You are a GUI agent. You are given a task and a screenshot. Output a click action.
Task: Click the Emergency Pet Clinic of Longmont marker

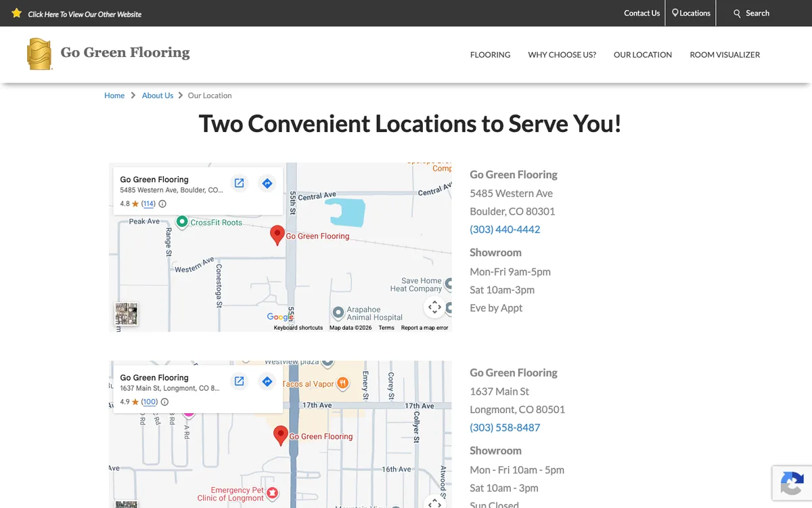pos(272,492)
